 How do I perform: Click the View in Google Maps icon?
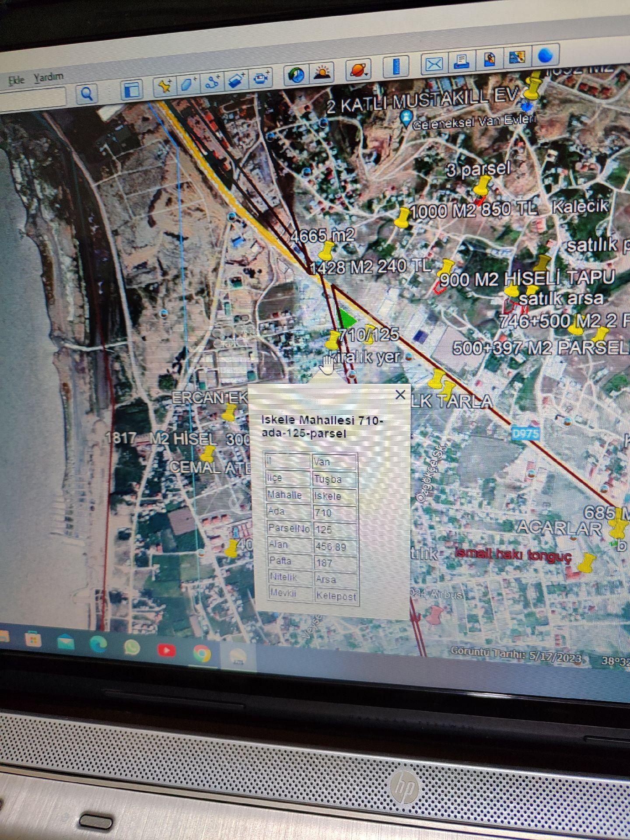[516, 57]
